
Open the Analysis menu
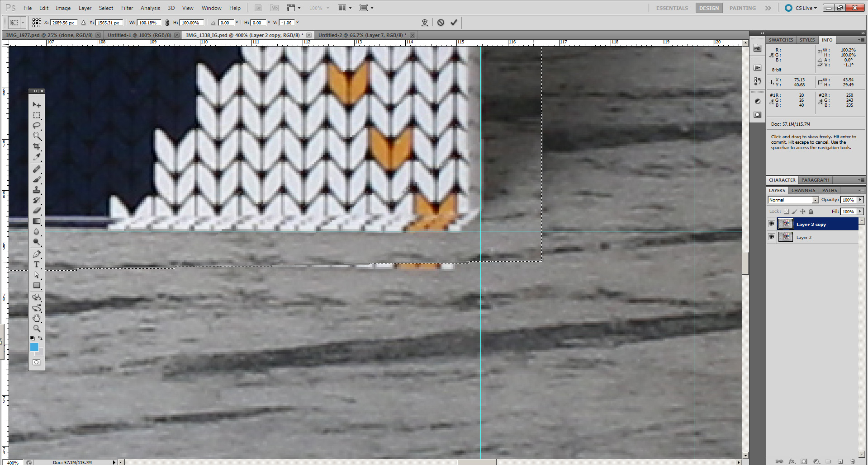pyautogui.click(x=150, y=8)
